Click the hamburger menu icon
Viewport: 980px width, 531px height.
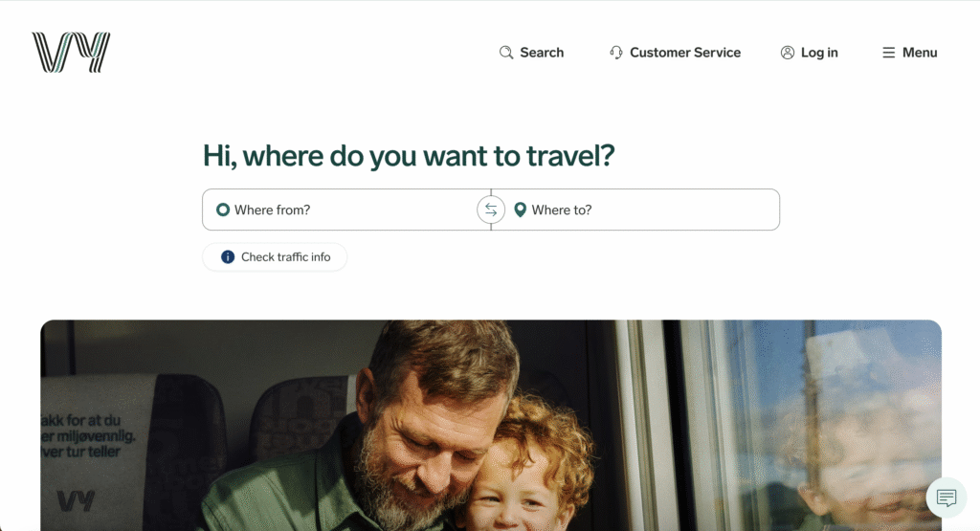point(889,53)
